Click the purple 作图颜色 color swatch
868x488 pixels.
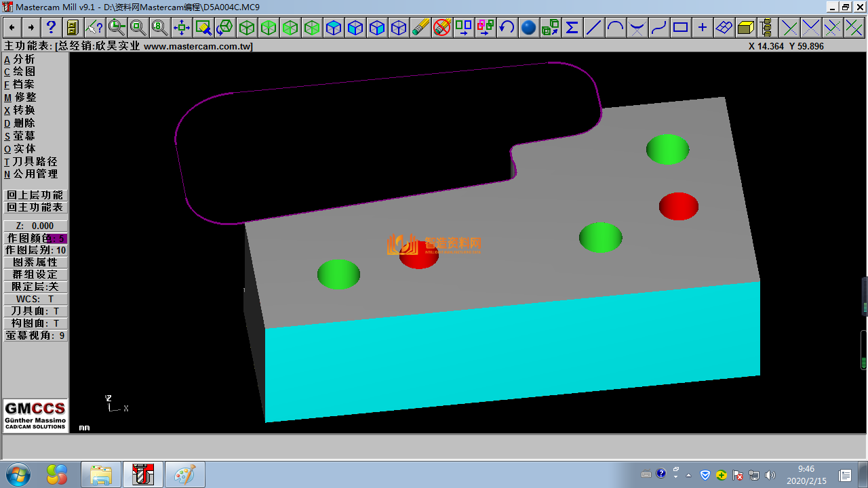pos(57,239)
